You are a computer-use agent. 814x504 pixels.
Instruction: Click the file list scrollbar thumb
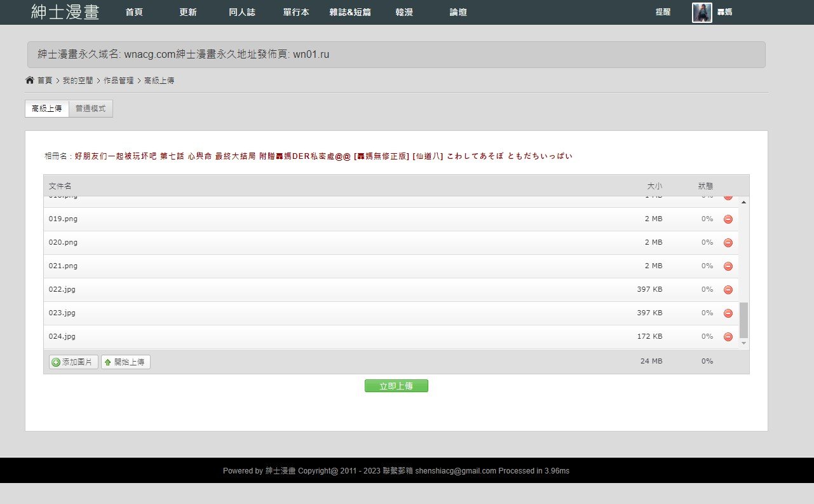click(744, 320)
